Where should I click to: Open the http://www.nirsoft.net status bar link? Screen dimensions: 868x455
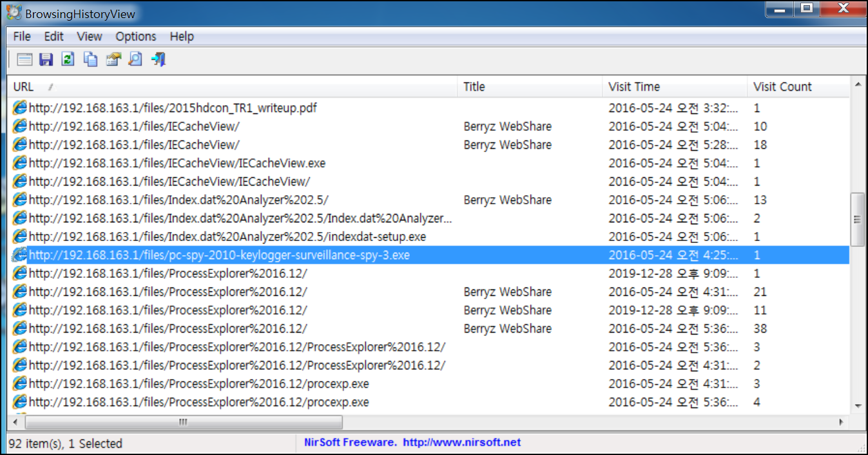click(462, 442)
